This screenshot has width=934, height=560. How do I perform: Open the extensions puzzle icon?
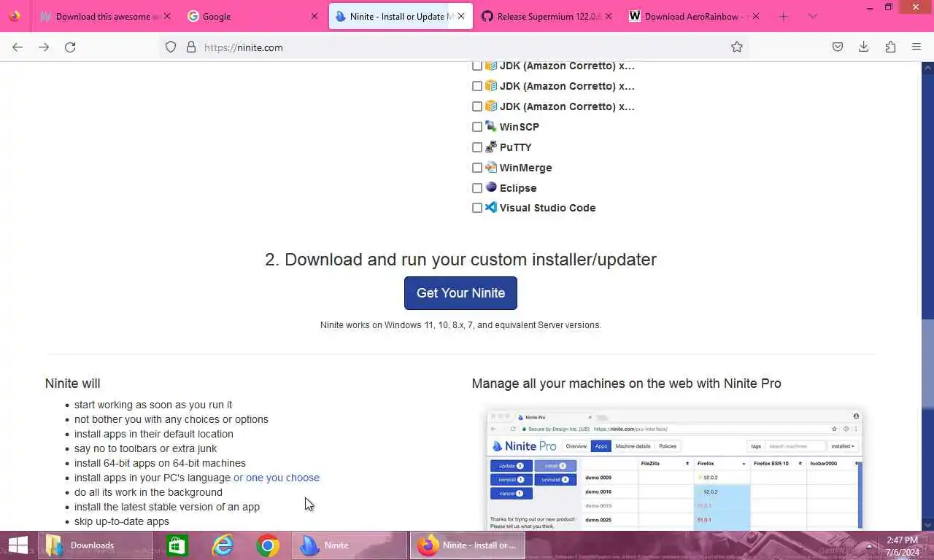[890, 47]
